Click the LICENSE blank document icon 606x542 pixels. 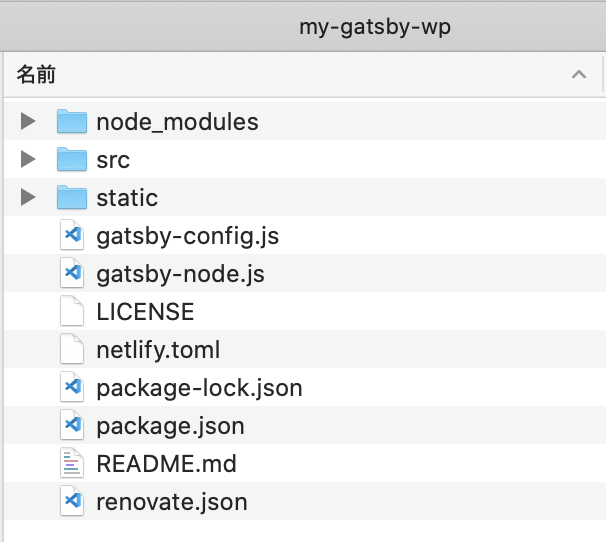pyautogui.click(x=72, y=312)
